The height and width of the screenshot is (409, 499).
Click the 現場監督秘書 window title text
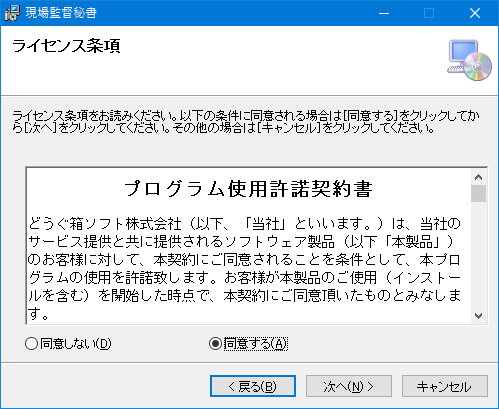click(61, 13)
